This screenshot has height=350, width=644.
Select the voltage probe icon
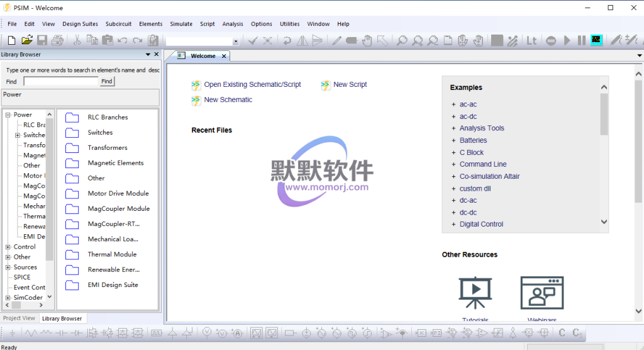(206, 333)
